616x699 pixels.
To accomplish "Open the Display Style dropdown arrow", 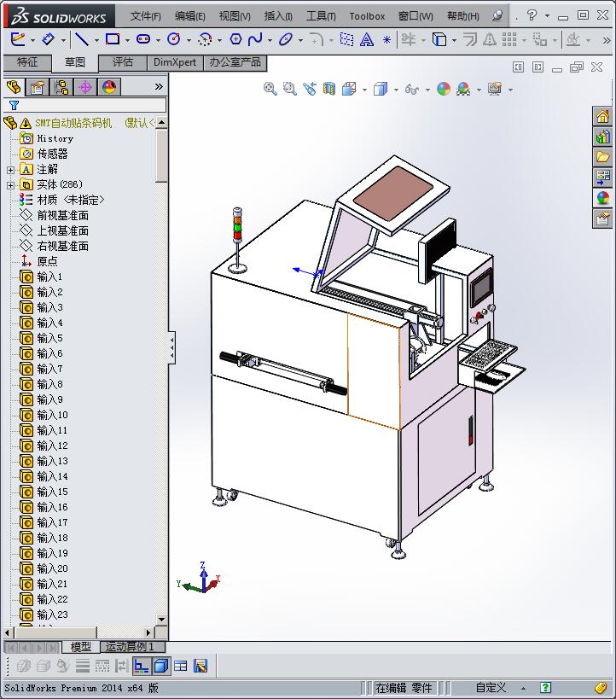I will click(x=396, y=90).
